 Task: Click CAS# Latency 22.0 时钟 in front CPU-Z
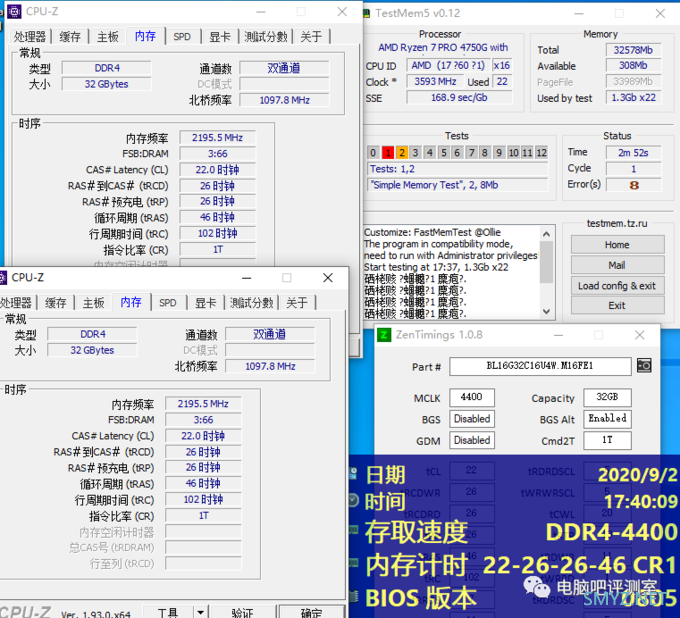pyautogui.click(x=203, y=436)
